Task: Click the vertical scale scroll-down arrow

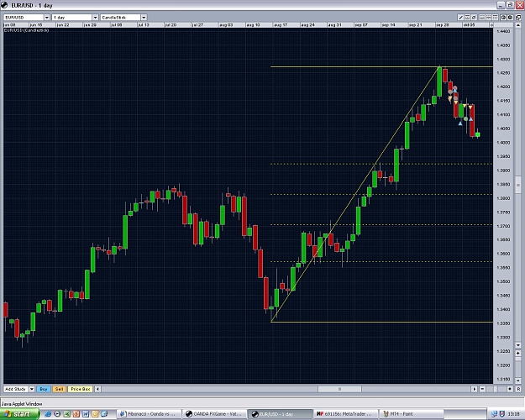Action: click(518, 345)
